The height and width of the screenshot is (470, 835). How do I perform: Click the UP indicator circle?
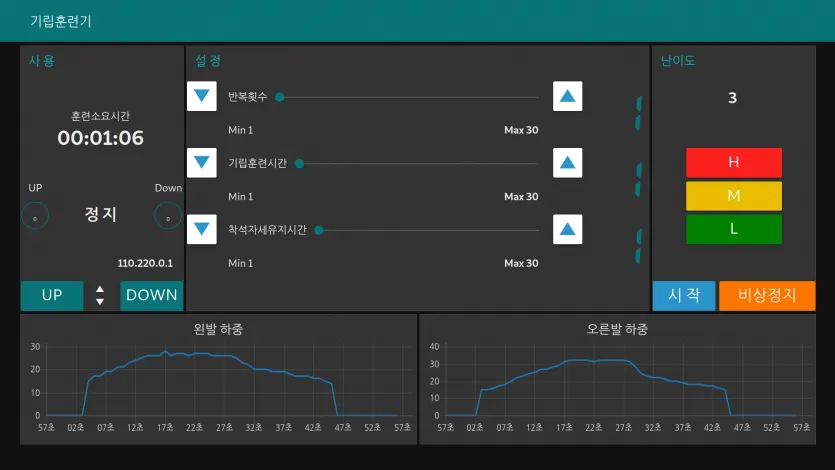coord(35,215)
